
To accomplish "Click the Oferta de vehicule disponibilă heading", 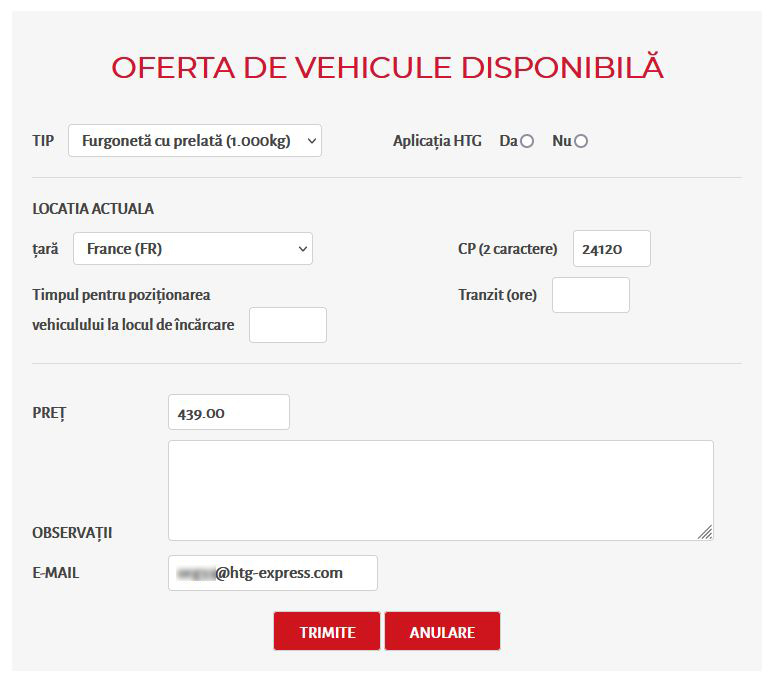I will pos(387,67).
